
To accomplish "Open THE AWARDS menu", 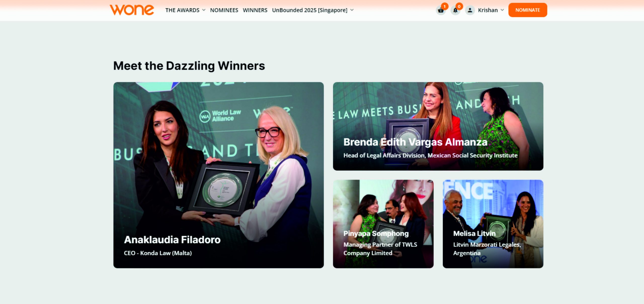I will click(x=182, y=10).
